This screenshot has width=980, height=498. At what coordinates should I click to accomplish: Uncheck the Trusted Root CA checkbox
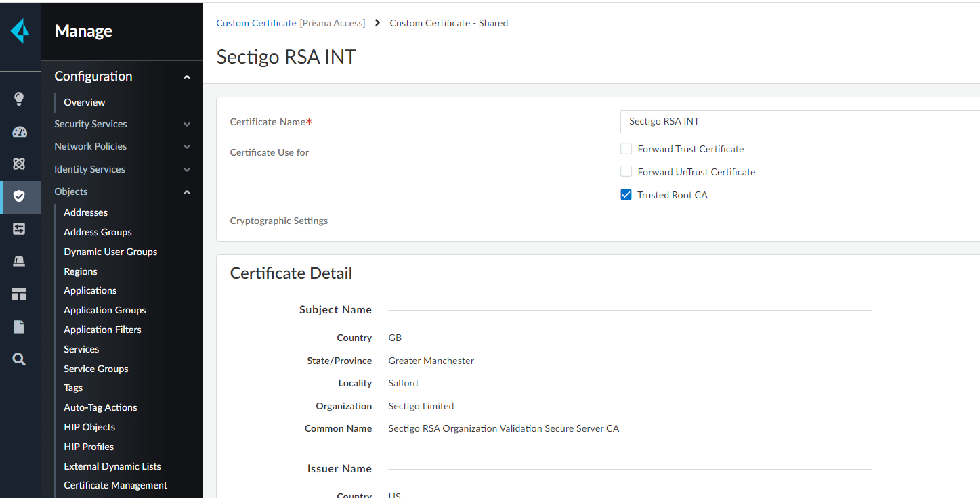point(626,195)
